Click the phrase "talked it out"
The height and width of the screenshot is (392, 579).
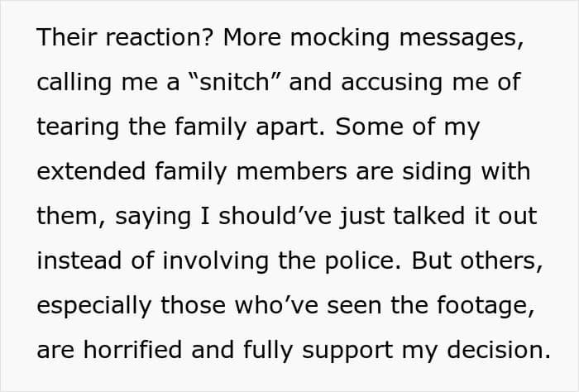(x=465, y=217)
